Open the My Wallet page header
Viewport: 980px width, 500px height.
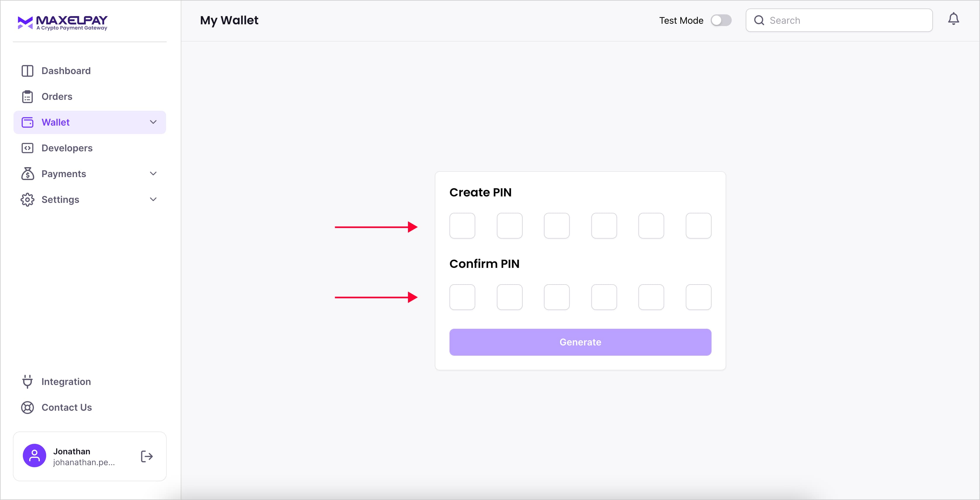[229, 20]
